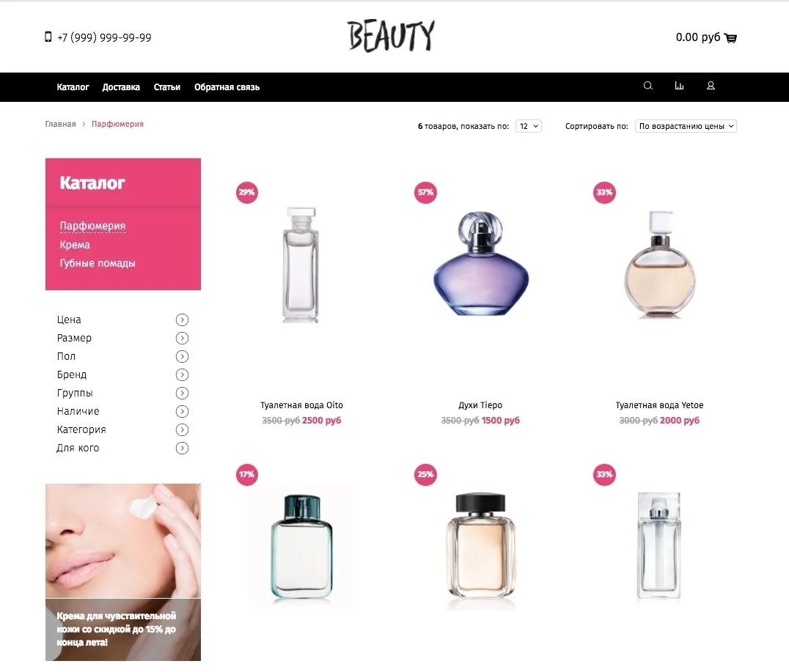Screen dimensions: 789x672
Task: Expand the Бренд filter
Action: pyautogui.click(x=182, y=374)
